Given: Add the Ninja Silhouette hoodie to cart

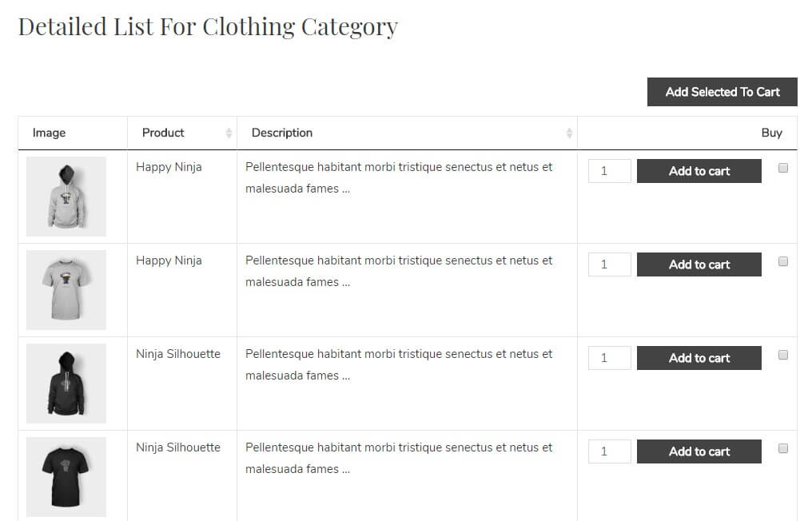Looking at the screenshot, I should pyautogui.click(x=699, y=358).
